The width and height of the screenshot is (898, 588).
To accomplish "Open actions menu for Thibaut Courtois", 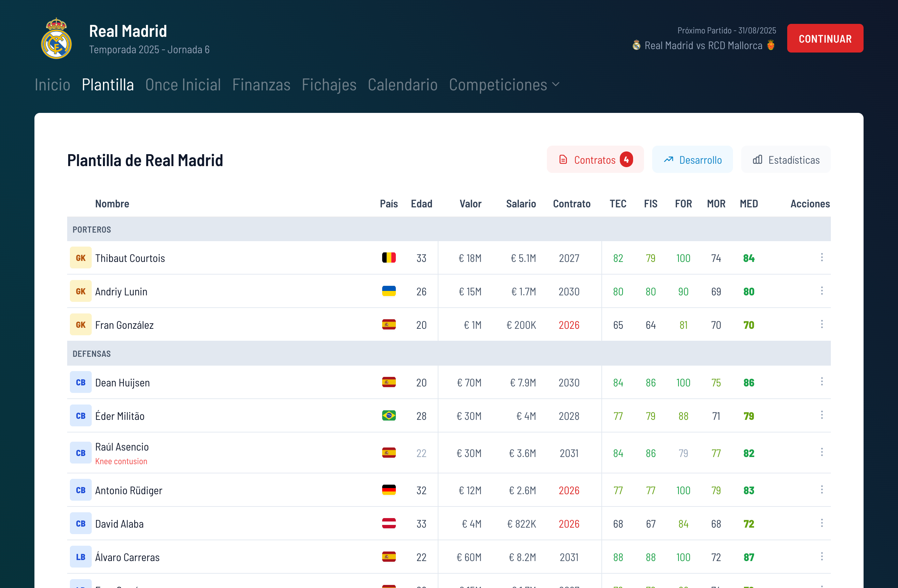I will (821, 258).
